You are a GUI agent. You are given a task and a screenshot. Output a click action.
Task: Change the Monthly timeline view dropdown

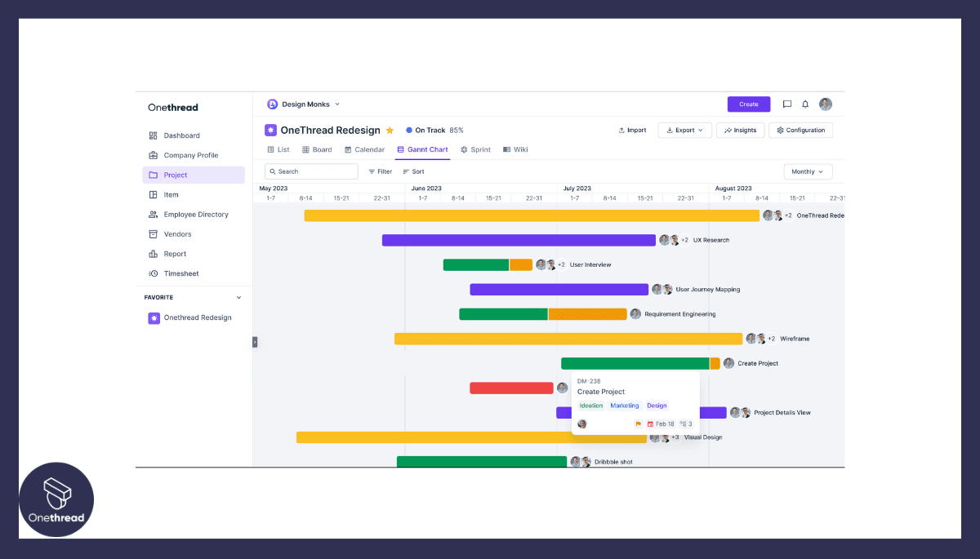coord(808,171)
